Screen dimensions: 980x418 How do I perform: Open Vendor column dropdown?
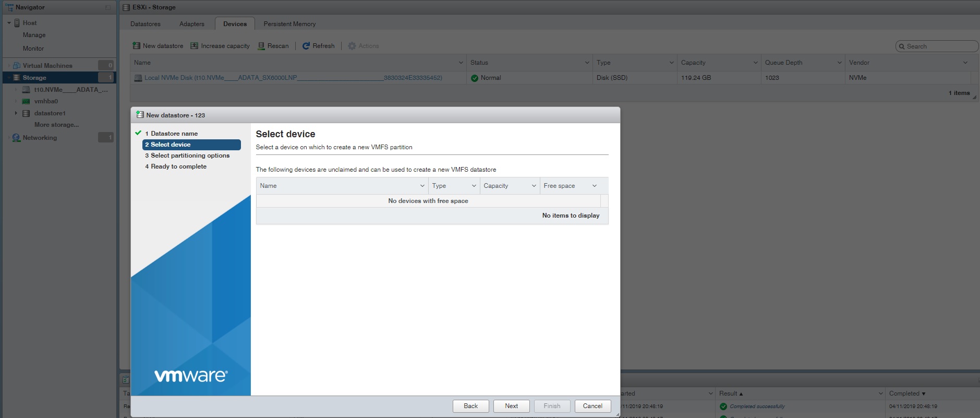tap(965, 63)
